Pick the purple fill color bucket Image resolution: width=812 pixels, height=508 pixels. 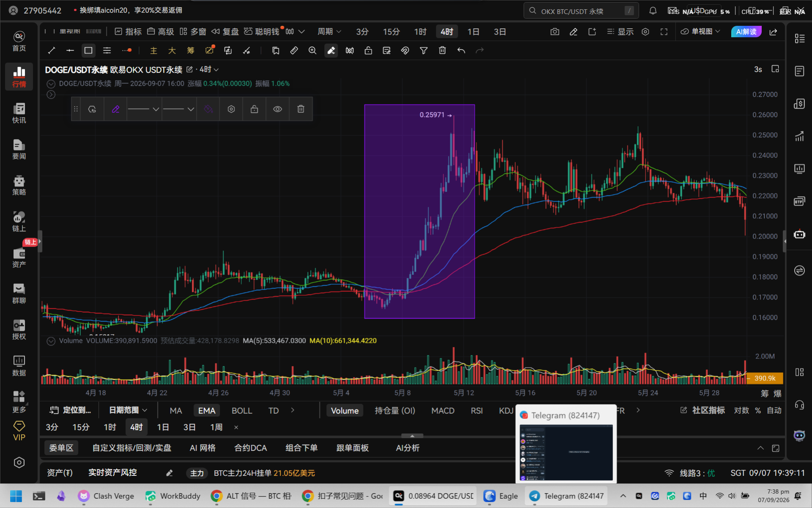coord(208,109)
